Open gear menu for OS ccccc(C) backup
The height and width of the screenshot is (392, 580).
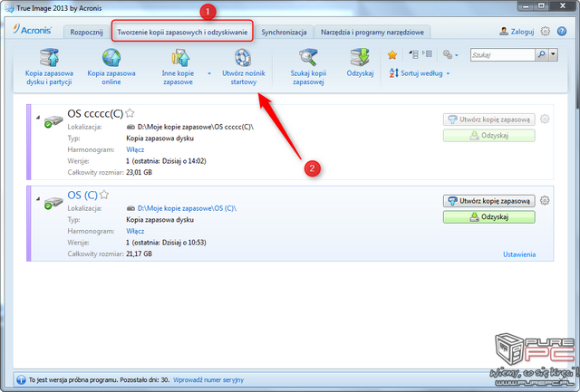point(545,119)
